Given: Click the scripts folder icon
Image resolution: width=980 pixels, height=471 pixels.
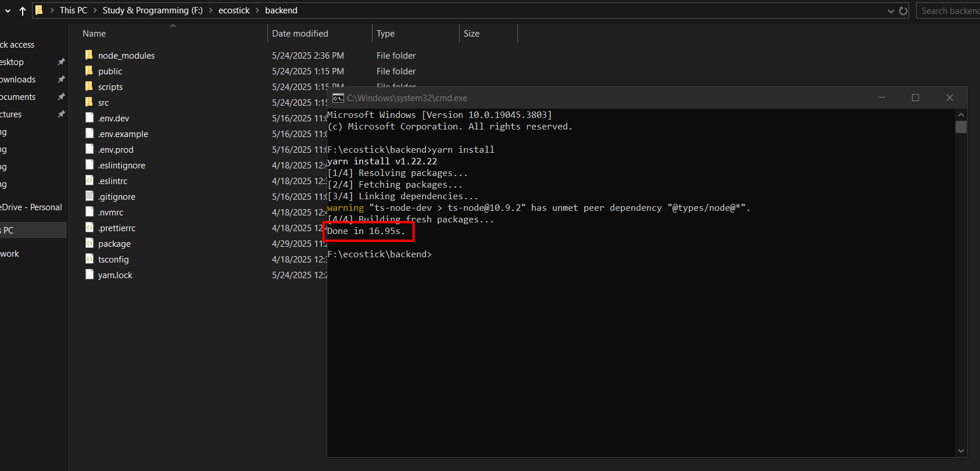Looking at the screenshot, I should (x=89, y=87).
